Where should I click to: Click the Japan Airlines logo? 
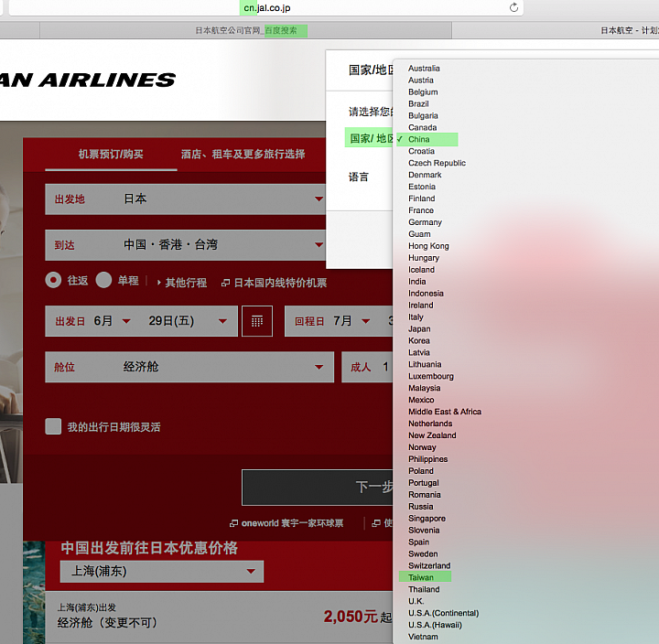[x=88, y=80]
